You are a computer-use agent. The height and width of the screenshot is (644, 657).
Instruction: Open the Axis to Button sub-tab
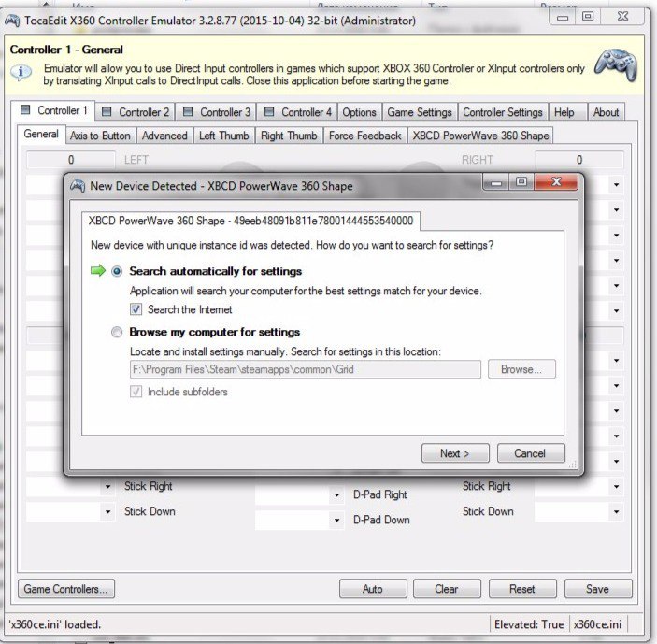100,136
